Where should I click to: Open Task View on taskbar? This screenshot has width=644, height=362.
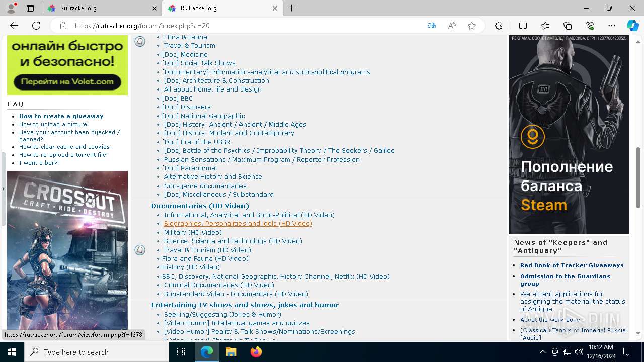pyautogui.click(x=181, y=352)
